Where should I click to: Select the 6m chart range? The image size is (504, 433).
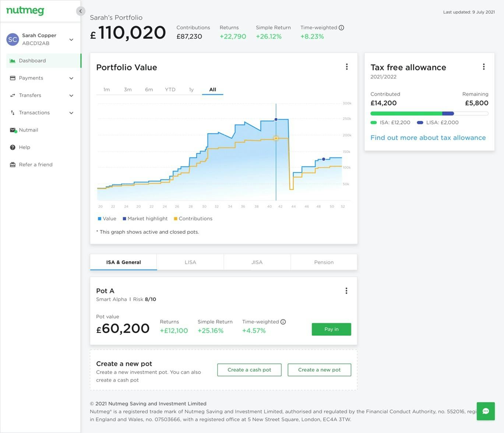pos(149,90)
